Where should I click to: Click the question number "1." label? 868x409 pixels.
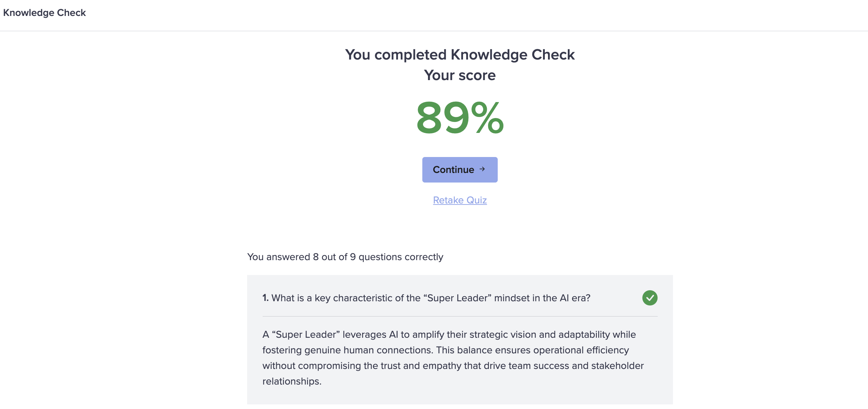coord(265,298)
